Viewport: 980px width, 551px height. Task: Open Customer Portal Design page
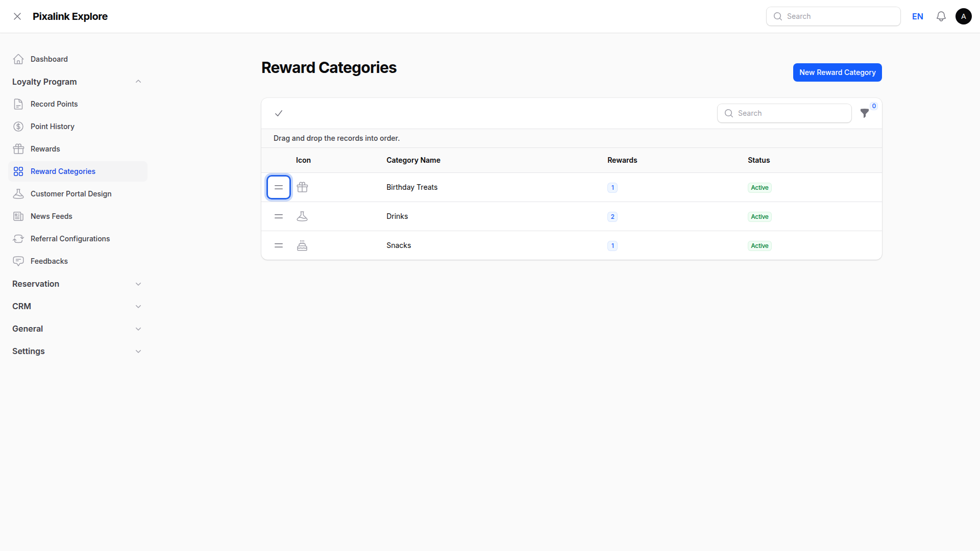click(78, 194)
